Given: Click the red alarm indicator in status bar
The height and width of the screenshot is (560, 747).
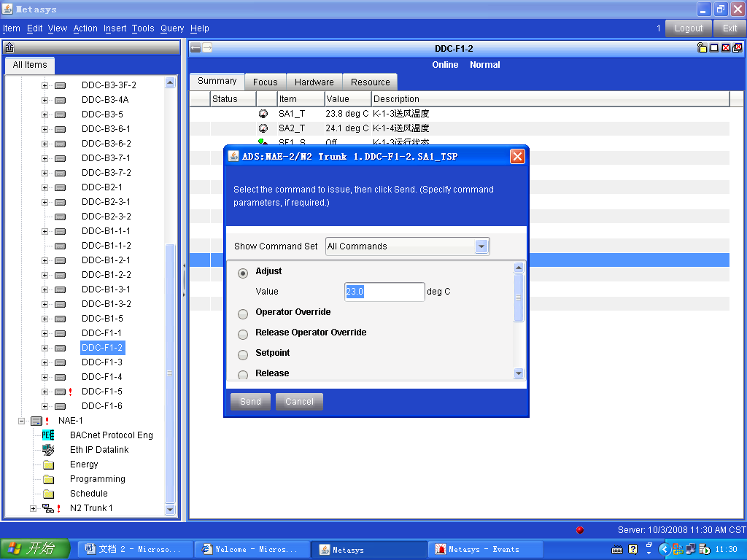Looking at the screenshot, I should click(x=580, y=530).
